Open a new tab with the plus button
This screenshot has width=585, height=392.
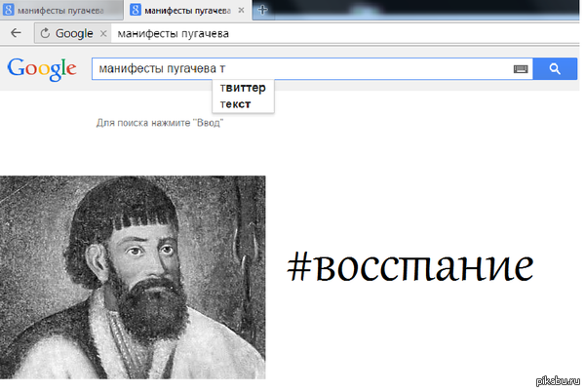click(262, 10)
